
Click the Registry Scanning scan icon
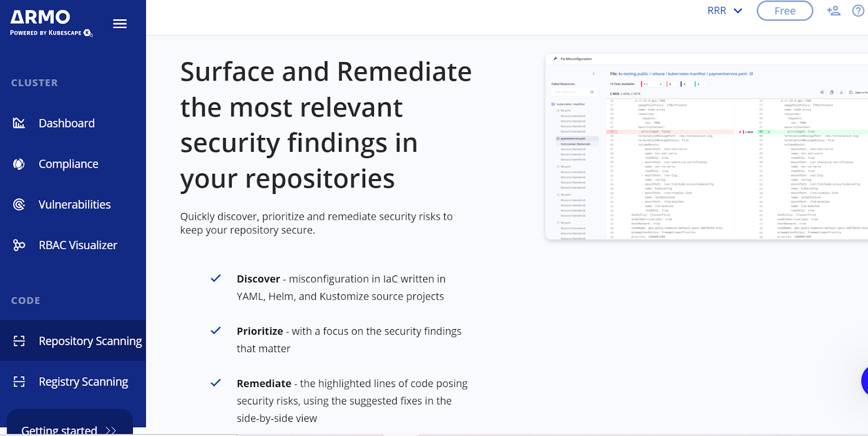tap(19, 382)
